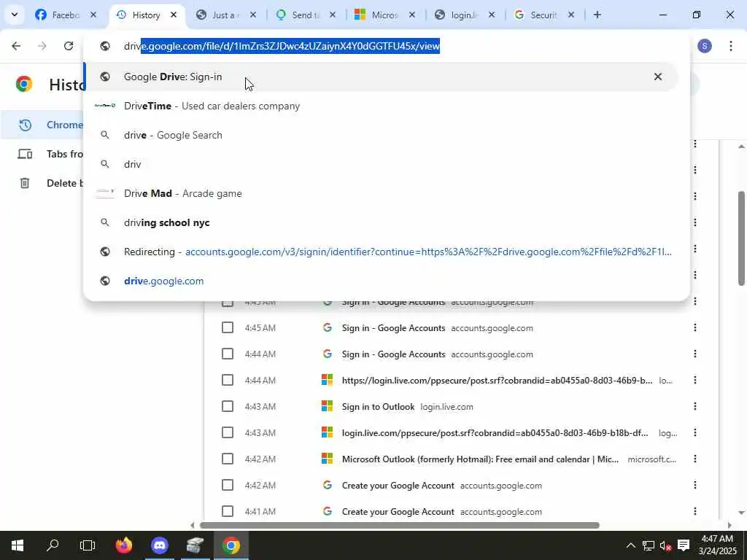
Task: Switch to the Microsoft tab
Action: click(385, 15)
